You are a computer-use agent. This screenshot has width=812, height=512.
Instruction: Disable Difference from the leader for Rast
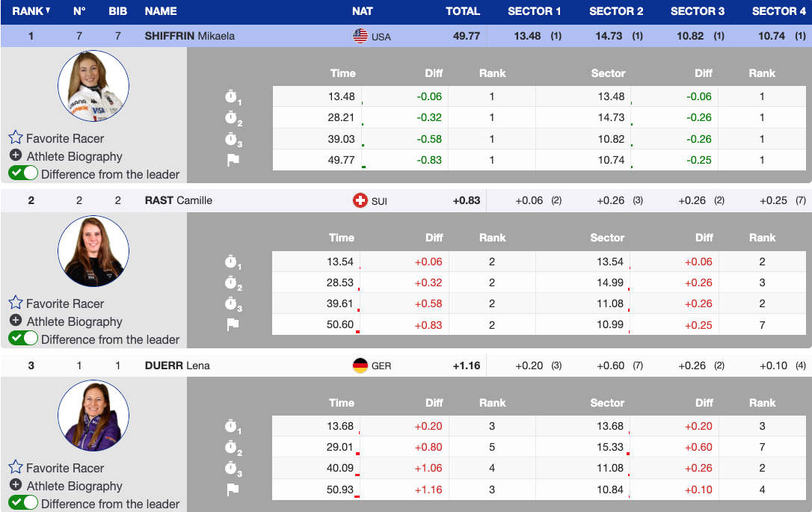(x=23, y=339)
